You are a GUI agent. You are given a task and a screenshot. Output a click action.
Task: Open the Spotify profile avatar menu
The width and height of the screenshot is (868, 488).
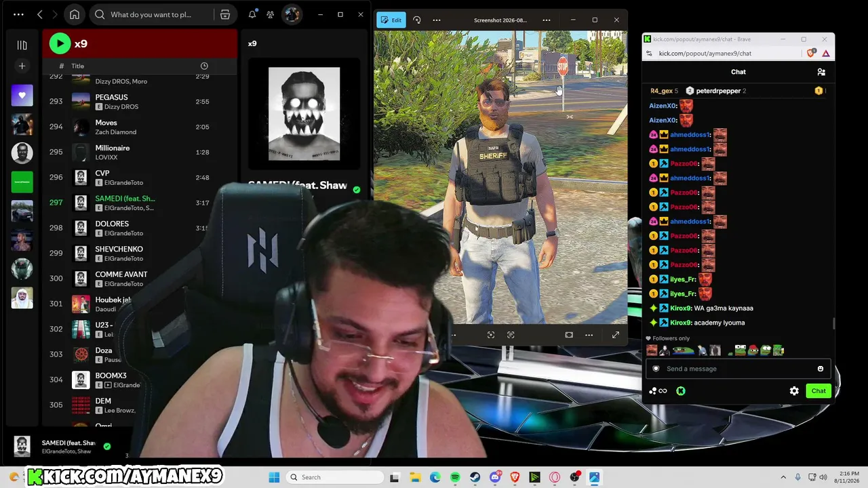coord(292,14)
